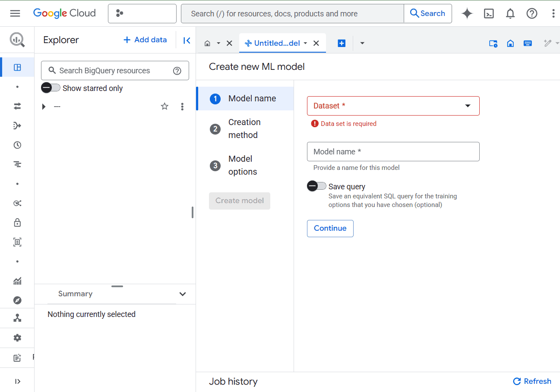This screenshot has height=392, width=560.
Task: Select the Untitled model tab
Action: click(276, 43)
